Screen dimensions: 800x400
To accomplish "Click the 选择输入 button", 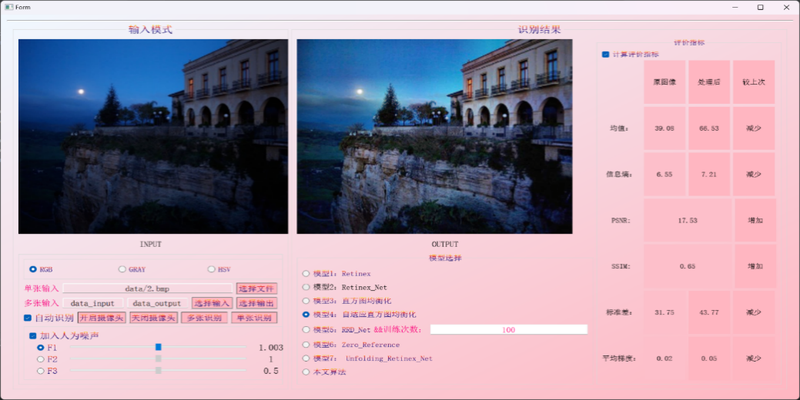I will 212,303.
